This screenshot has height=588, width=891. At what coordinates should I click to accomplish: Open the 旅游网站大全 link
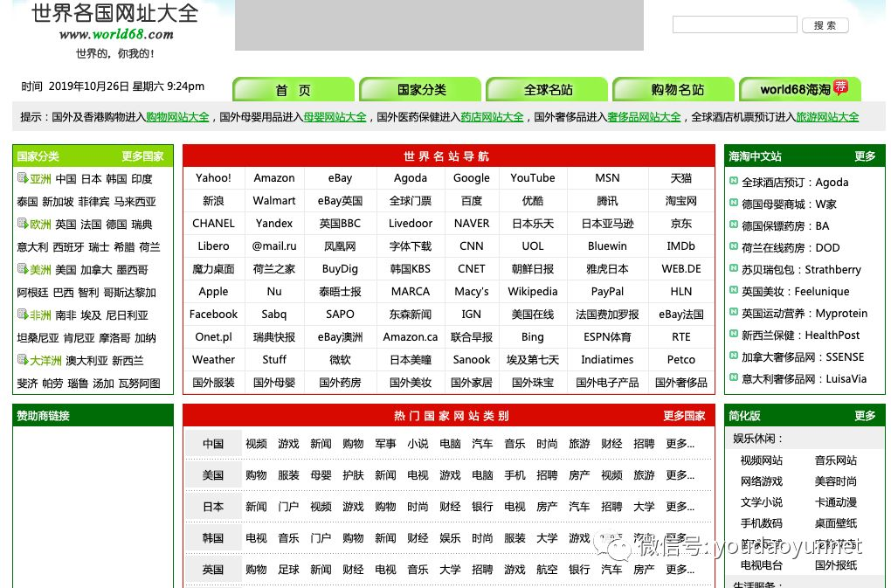827,117
